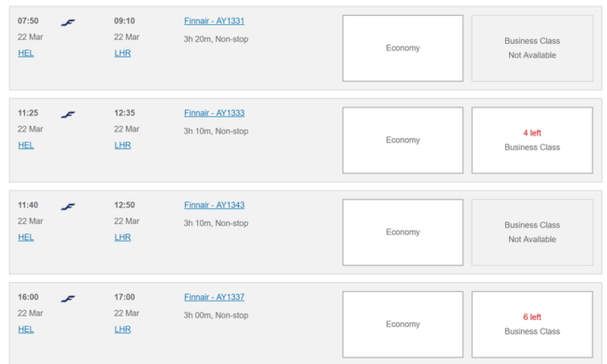Select Economy for flight AY1331
The height and width of the screenshot is (364, 607).
click(402, 49)
